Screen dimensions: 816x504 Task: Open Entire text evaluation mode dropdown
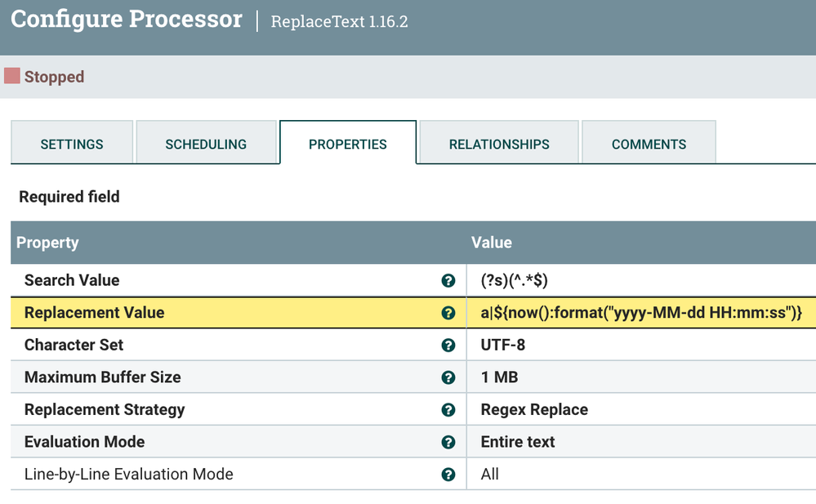[641, 442]
